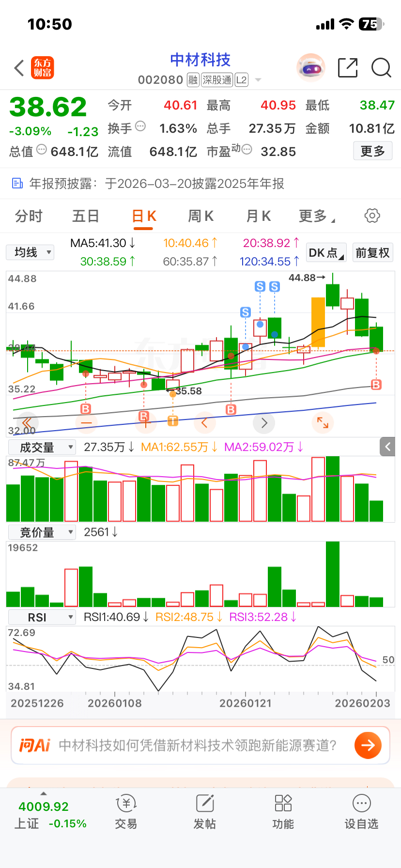Tap the L2 level badge

[x=242, y=80]
